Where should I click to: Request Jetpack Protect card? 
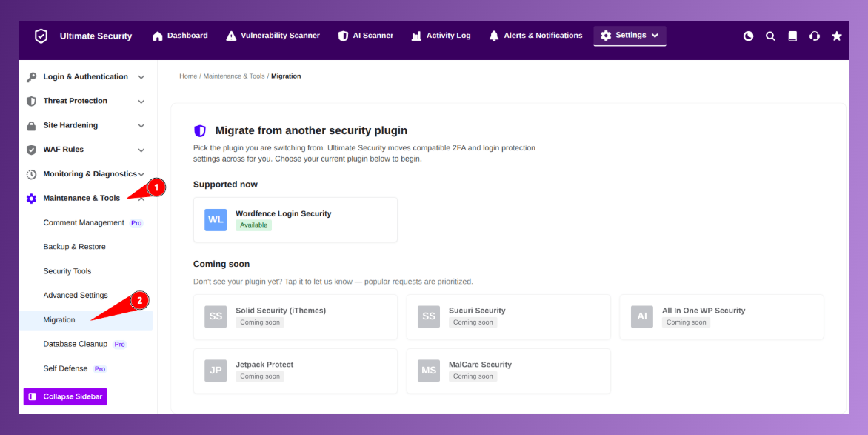pyautogui.click(x=296, y=371)
